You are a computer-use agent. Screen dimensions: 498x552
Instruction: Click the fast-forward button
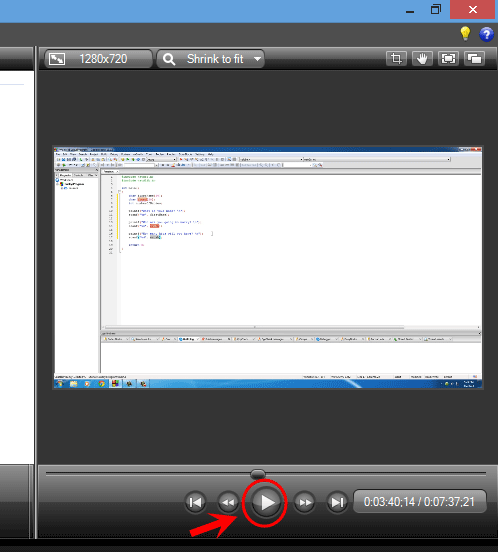pyautogui.click(x=304, y=502)
